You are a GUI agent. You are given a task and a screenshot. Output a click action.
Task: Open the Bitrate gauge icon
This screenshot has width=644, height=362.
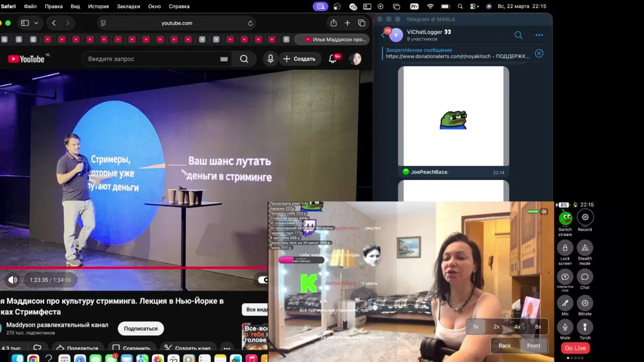[x=585, y=303]
